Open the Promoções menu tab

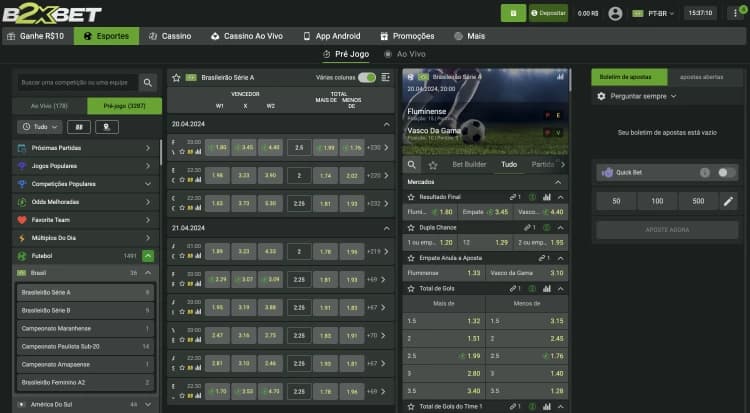(407, 36)
